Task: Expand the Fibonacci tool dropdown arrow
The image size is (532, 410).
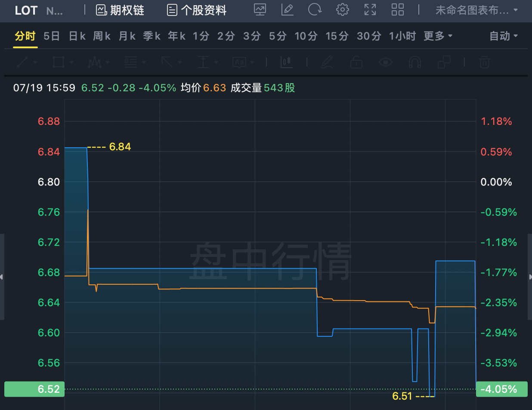Action: pyautogui.click(x=143, y=62)
